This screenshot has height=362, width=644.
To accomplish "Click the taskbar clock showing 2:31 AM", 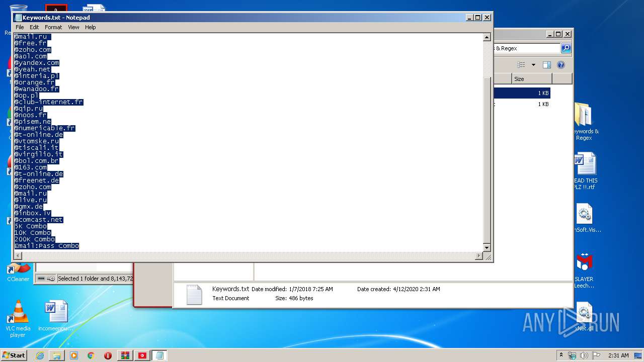I will coord(618,355).
